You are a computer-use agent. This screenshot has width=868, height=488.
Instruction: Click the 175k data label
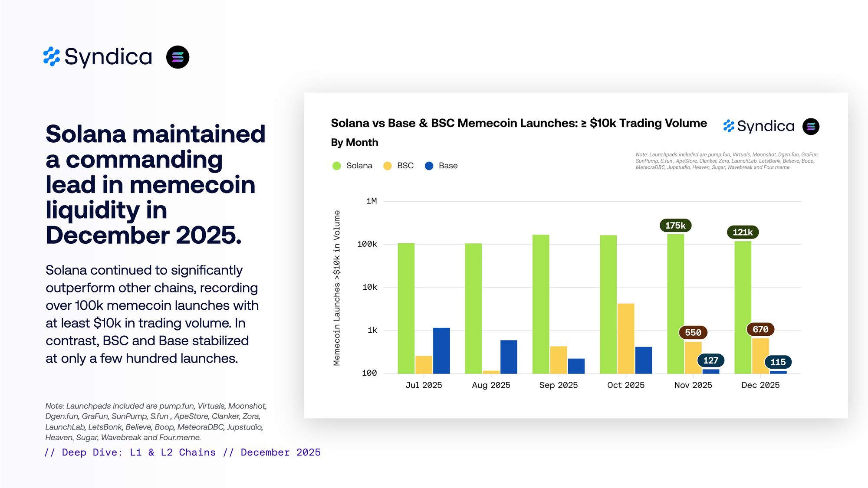click(x=675, y=226)
